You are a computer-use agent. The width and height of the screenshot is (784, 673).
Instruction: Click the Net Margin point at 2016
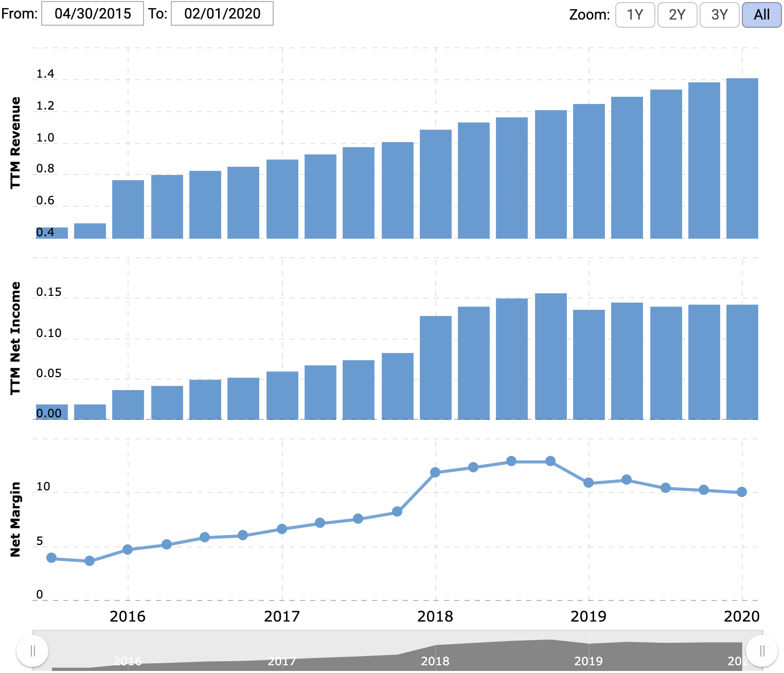tap(128, 550)
